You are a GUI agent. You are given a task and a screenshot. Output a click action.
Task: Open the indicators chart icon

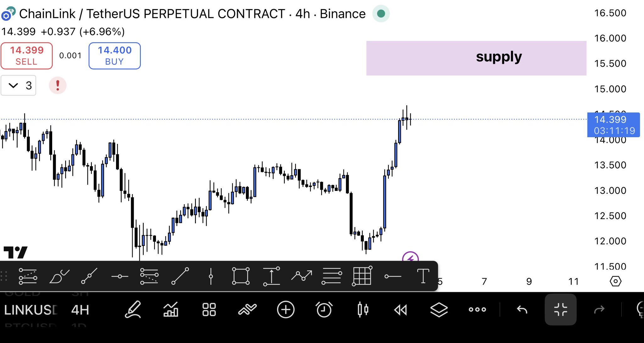coord(171,310)
